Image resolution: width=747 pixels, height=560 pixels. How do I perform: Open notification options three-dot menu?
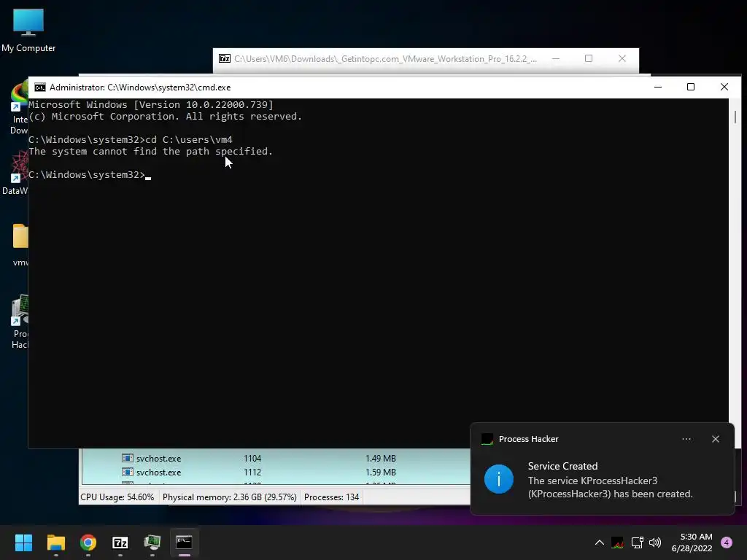tap(686, 439)
